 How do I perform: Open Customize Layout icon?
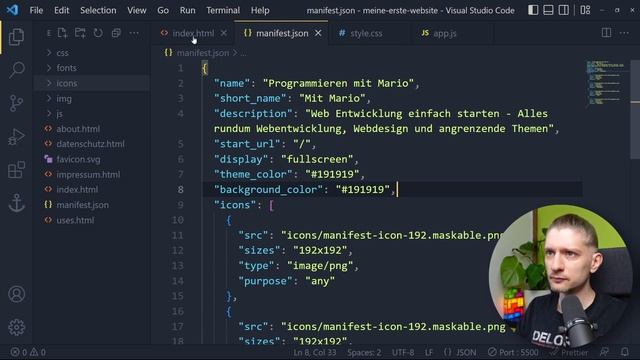585,10
